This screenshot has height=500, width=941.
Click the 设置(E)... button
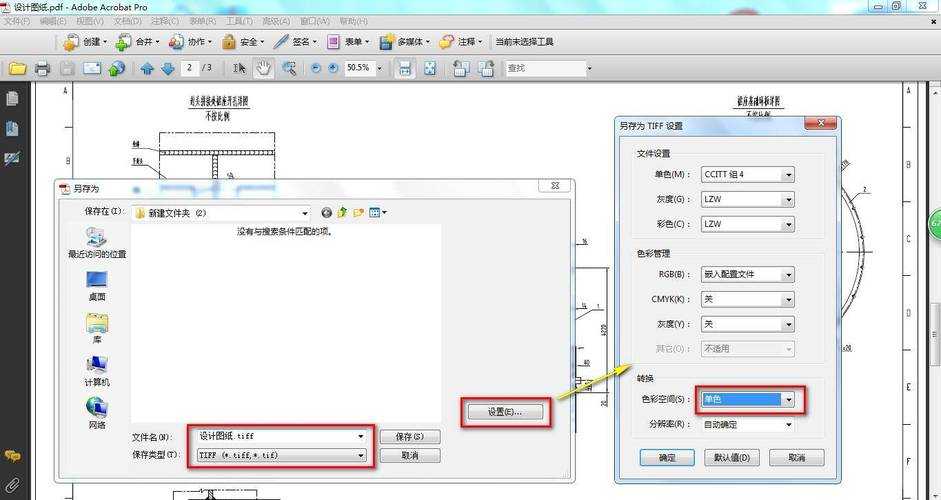click(505, 412)
